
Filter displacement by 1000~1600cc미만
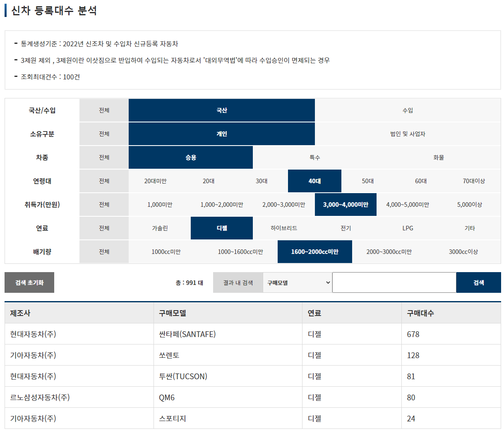pos(240,252)
